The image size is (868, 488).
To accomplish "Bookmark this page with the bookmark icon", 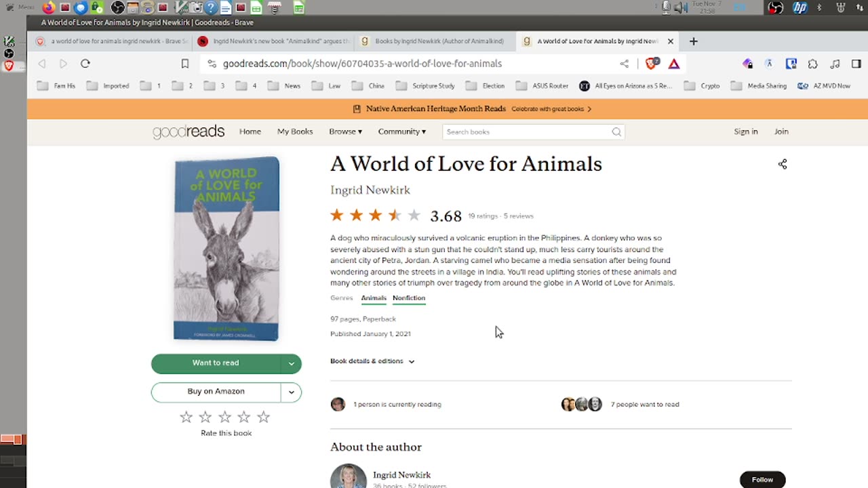I will (185, 64).
